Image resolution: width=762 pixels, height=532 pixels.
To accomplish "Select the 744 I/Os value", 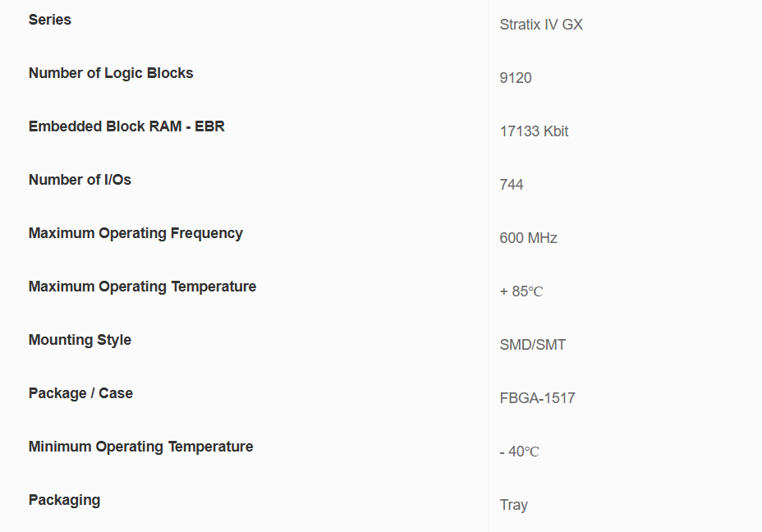I will coord(512,185).
